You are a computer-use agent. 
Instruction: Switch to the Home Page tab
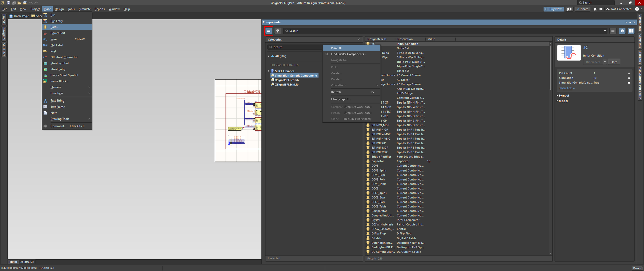click(19, 16)
